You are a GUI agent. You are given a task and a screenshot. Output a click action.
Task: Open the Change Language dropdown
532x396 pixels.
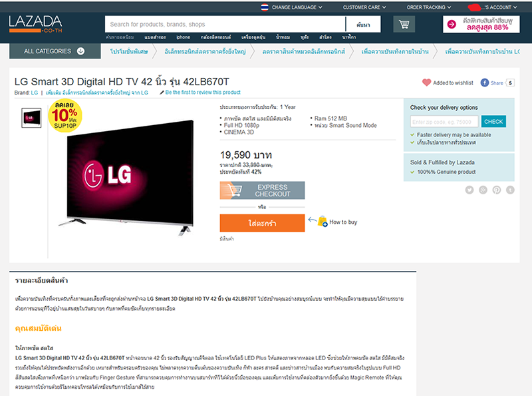pyautogui.click(x=292, y=7)
